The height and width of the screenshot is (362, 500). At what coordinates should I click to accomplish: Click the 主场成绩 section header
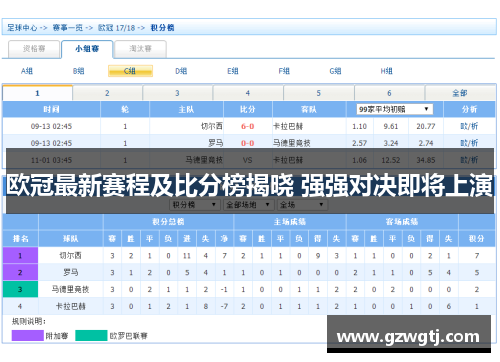(x=290, y=222)
